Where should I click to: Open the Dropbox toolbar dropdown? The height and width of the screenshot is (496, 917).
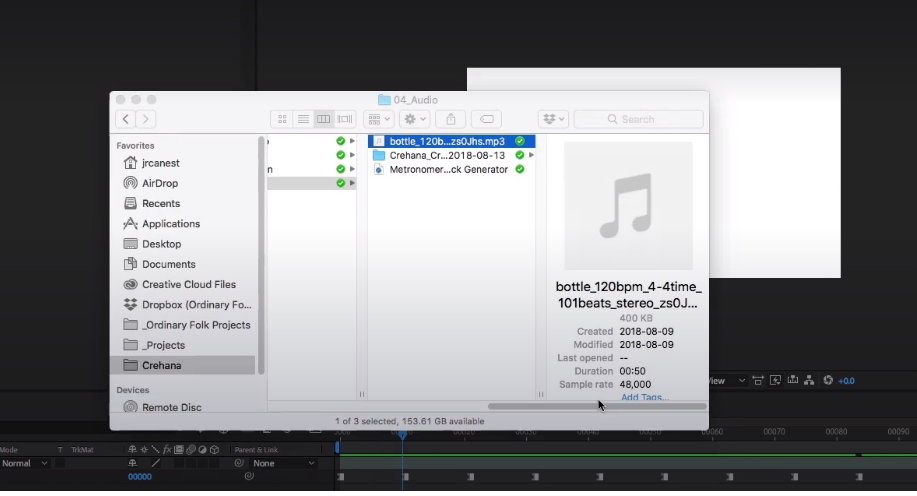click(x=553, y=119)
